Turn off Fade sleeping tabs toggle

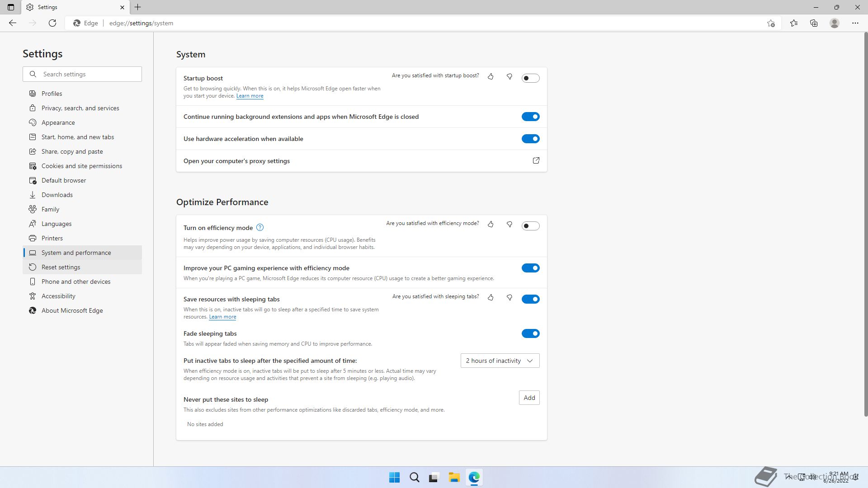[530, 333]
